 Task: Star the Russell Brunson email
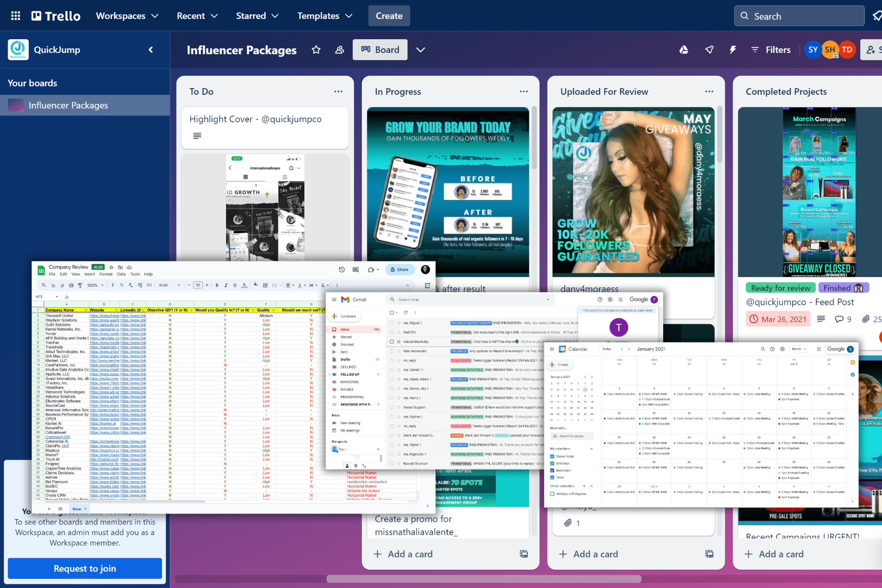(x=399, y=464)
